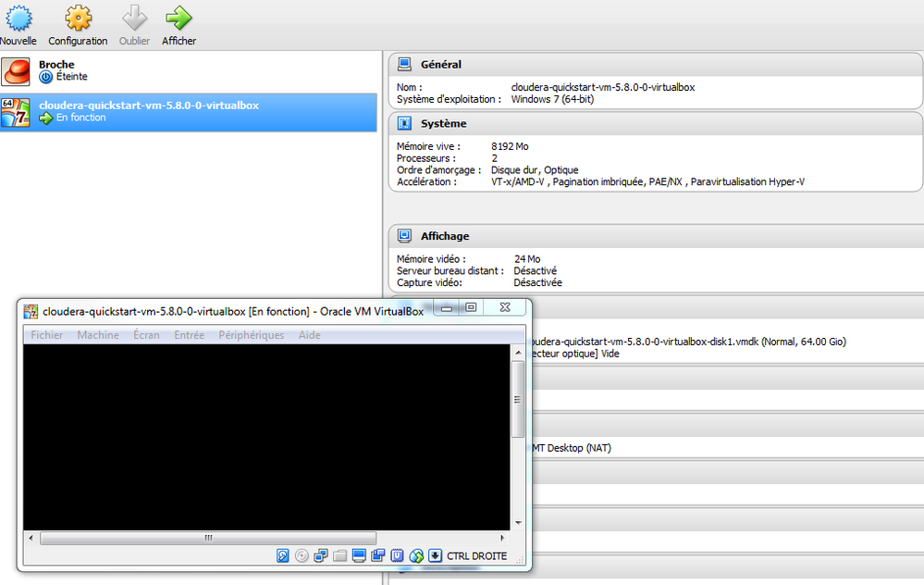
Task: Open the Périphériques menu
Action: [251, 335]
